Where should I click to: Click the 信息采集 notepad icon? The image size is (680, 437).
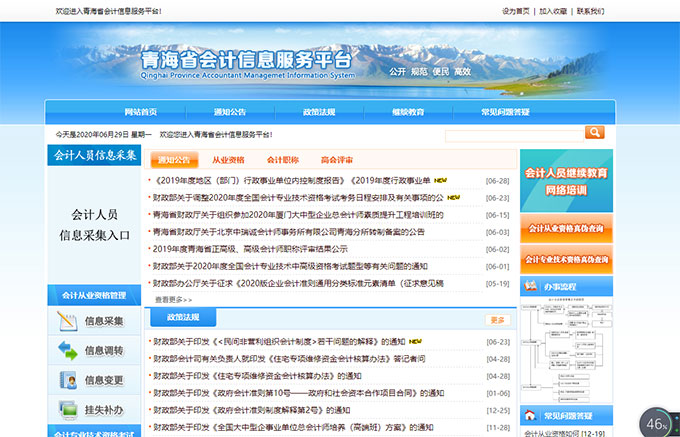coord(68,321)
